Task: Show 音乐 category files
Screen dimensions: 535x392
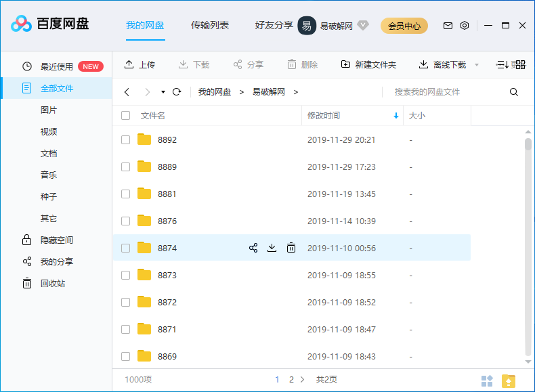Action: tap(49, 175)
